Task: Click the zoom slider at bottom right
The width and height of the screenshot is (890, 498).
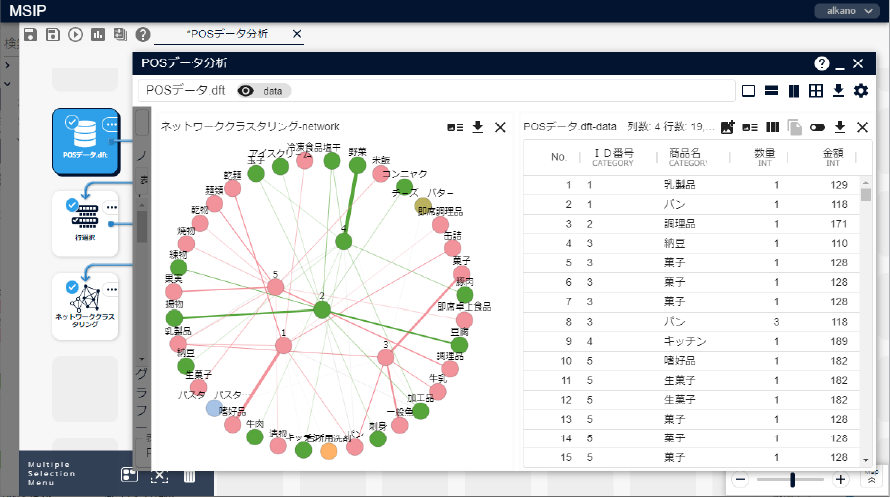Action: 792,480
